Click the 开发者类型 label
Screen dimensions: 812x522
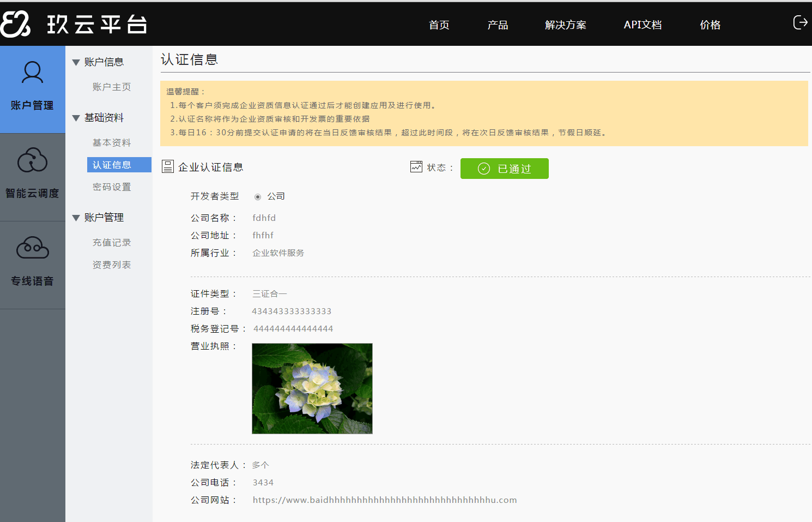click(x=215, y=196)
